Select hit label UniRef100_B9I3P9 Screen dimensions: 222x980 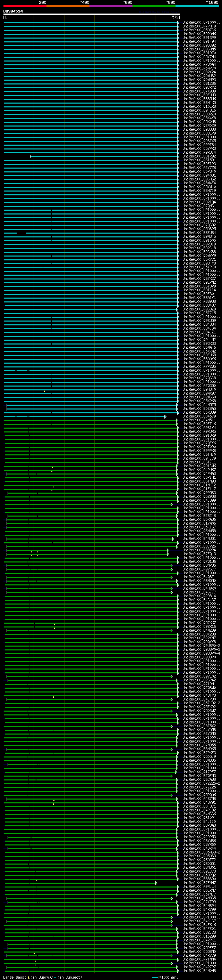(199, 38)
